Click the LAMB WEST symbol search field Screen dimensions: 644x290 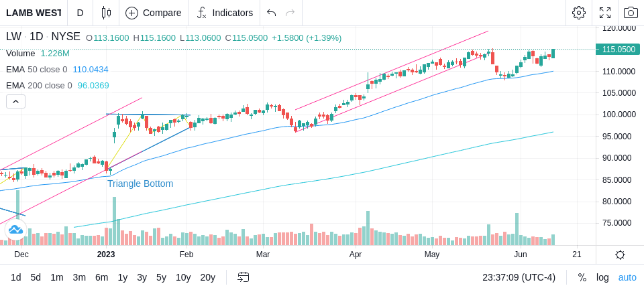pyautogui.click(x=34, y=13)
